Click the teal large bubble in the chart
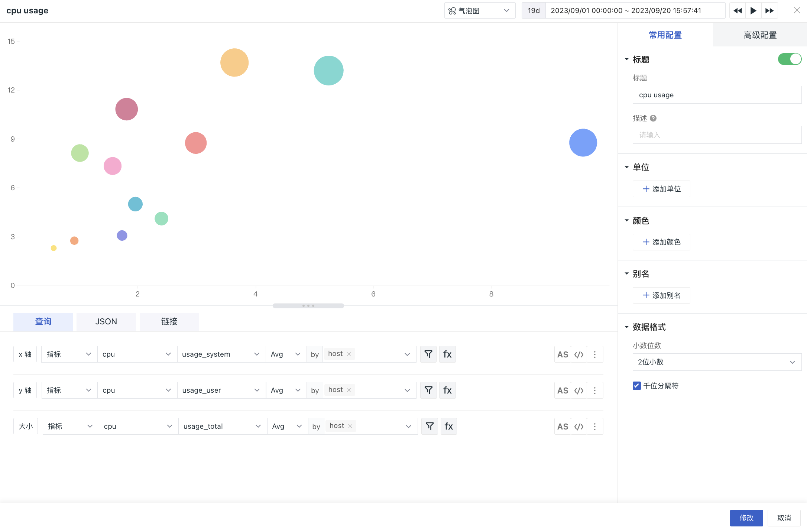Screen dimensions: 807x532 (x=328, y=71)
